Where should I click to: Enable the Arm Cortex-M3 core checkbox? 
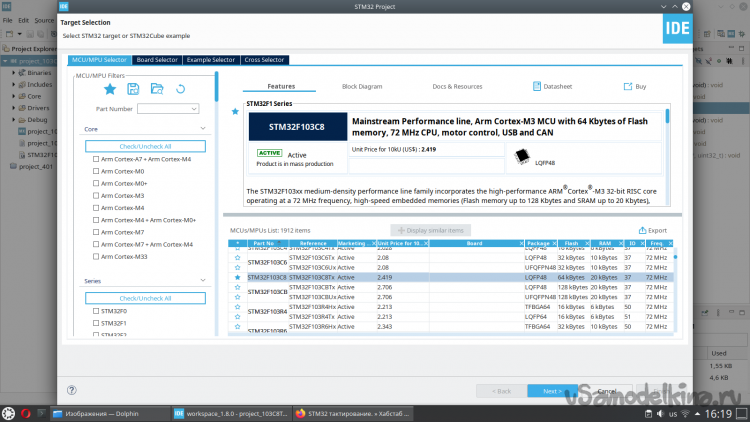coord(96,196)
